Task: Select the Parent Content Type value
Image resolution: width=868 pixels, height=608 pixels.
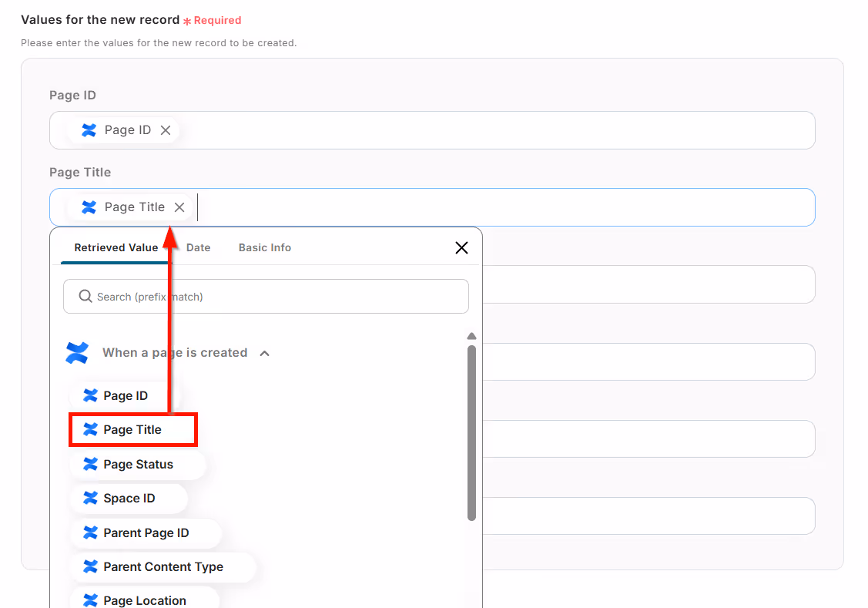Action: point(163,566)
